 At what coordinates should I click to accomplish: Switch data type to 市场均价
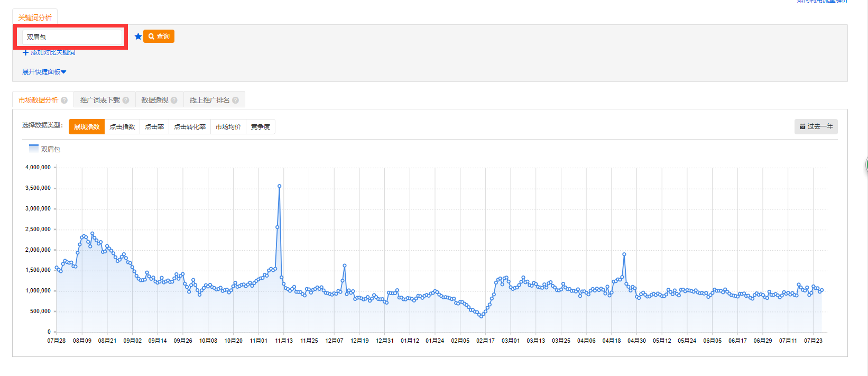click(x=228, y=127)
